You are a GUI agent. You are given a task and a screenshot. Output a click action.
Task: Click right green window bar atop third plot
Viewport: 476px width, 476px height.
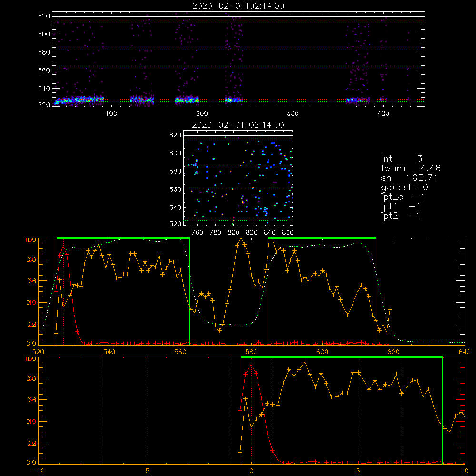[322, 238]
